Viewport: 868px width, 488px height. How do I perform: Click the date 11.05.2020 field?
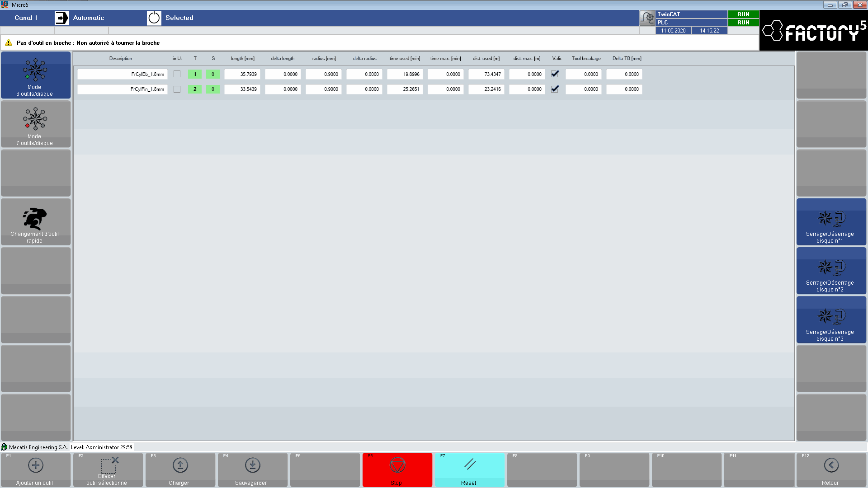pos(674,30)
